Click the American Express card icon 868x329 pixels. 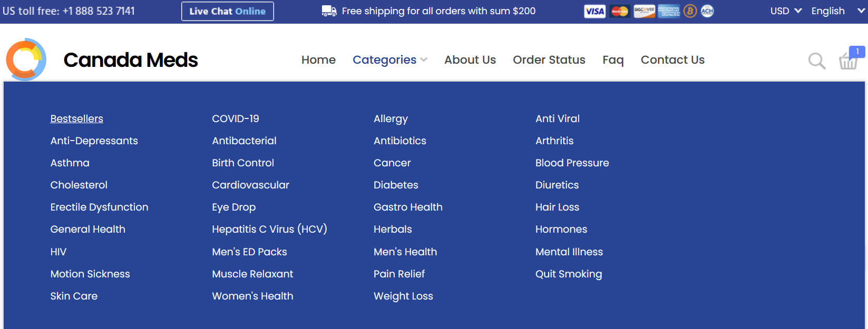(x=669, y=11)
